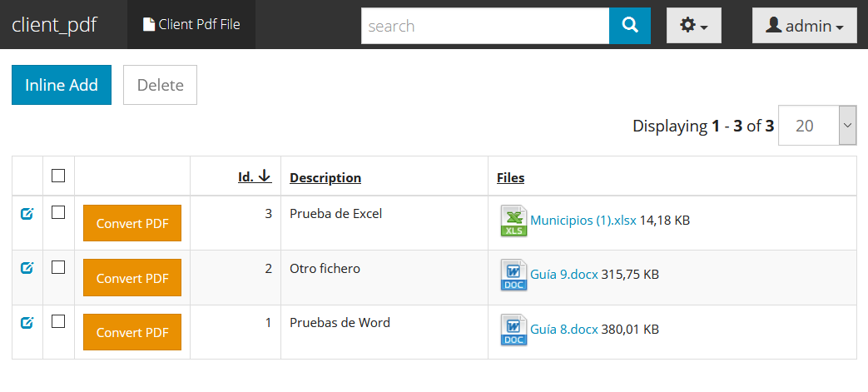Open the gear settings dropdown
868x392 pixels.
pyautogui.click(x=693, y=26)
